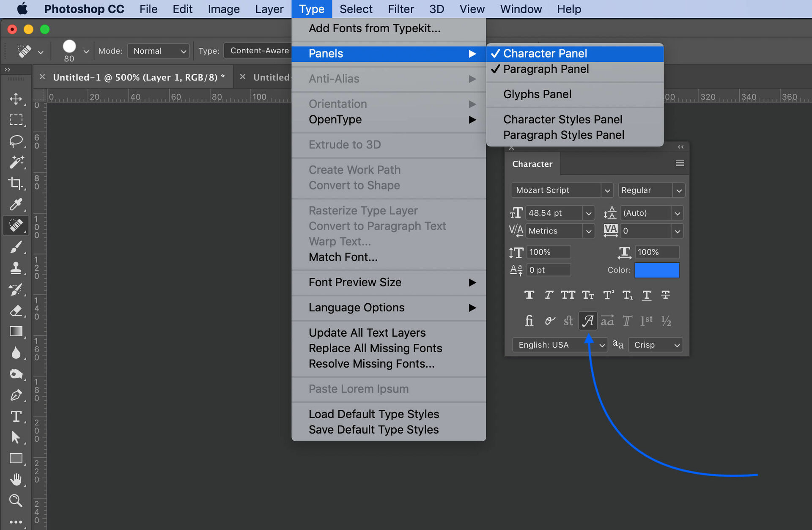
Task: Select the Eyedropper tool
Action: [16, 204]
